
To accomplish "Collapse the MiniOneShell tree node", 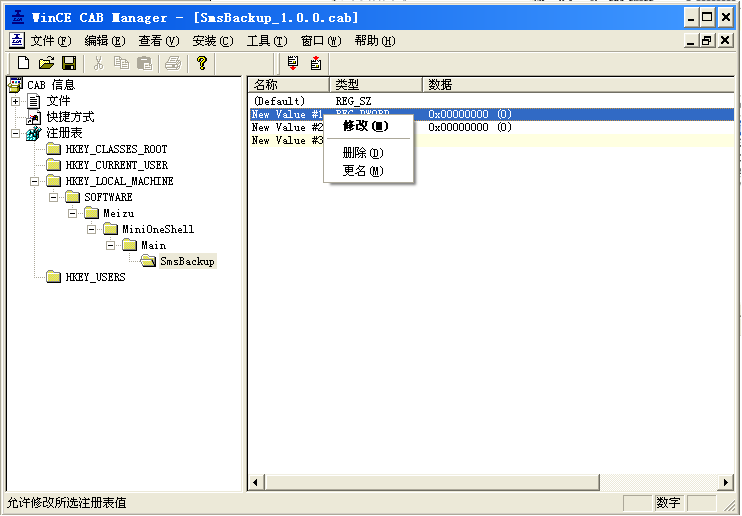I will 91,230.
